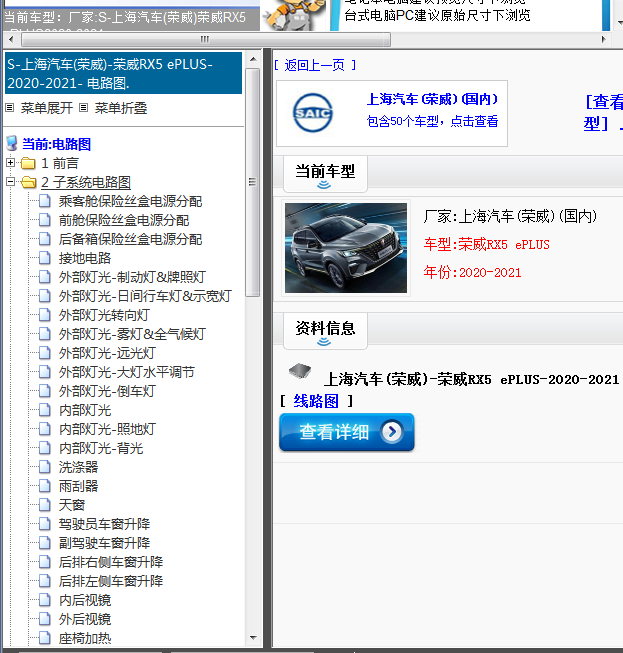Click the 当前:电路图 computer icon
This screenshot has width=623, height=653.
point(12,144)
